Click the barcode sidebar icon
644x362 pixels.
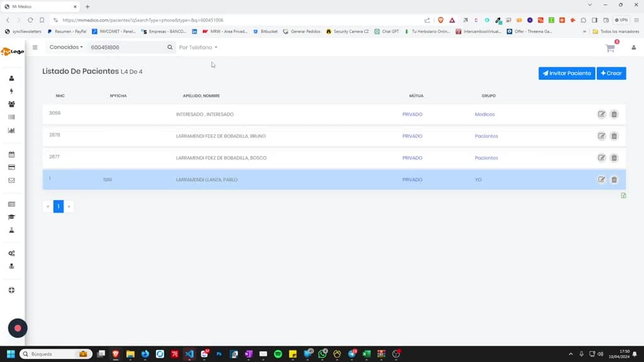click(11, 117)
